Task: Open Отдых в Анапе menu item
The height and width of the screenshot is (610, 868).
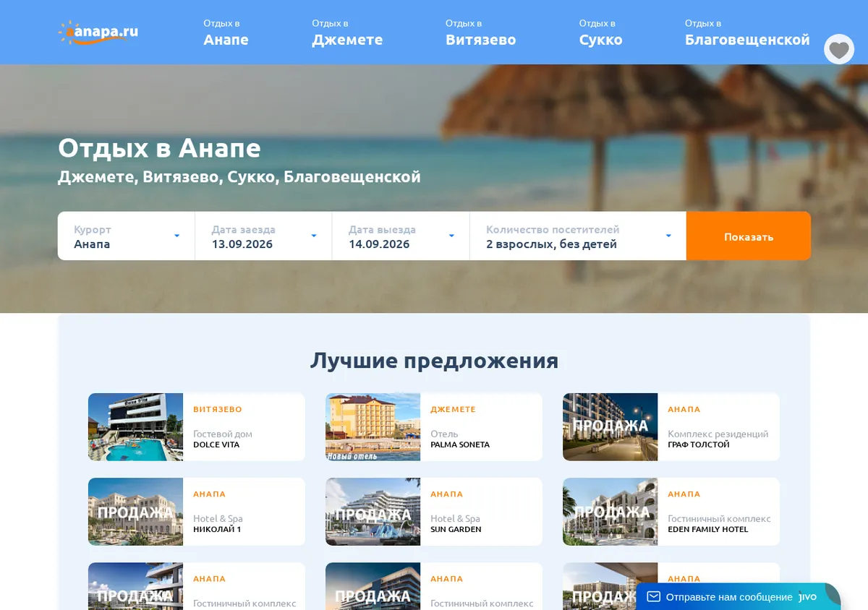Action: 226,33
